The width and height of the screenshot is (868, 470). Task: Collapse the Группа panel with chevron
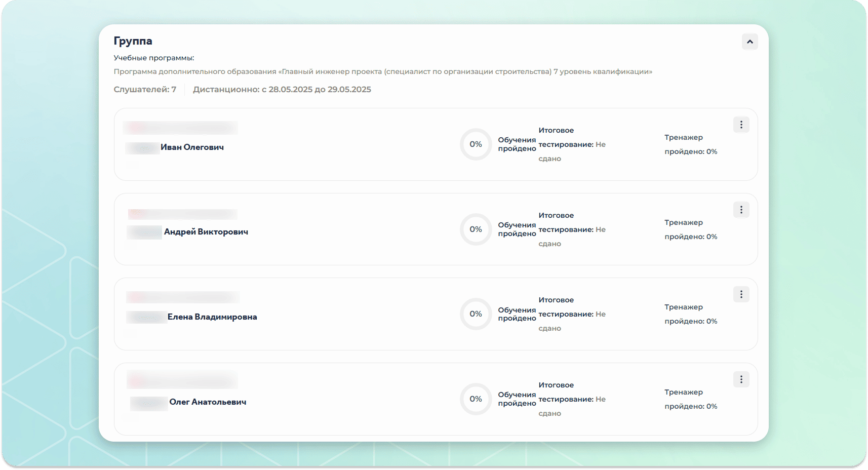click(749, 42)
